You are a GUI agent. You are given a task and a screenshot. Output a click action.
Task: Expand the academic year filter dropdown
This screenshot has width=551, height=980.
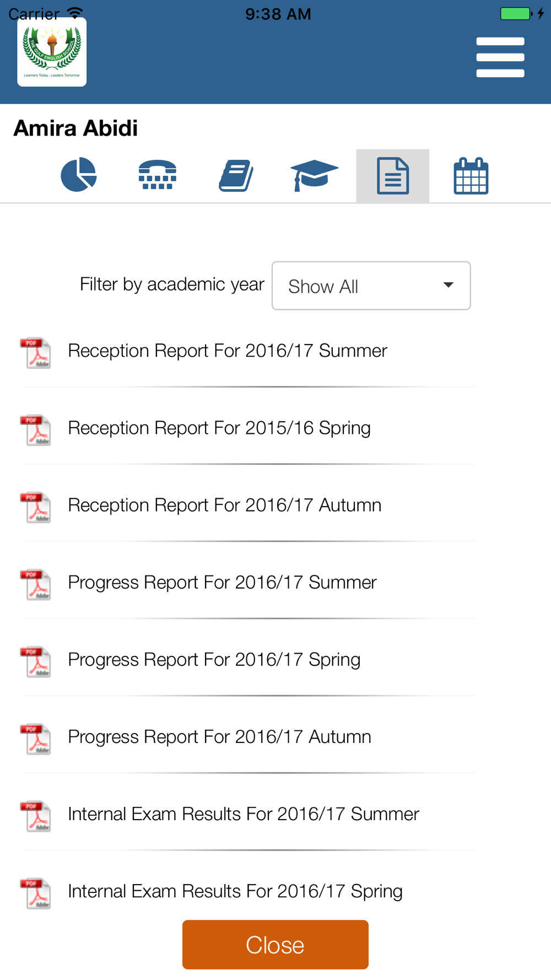371,286
